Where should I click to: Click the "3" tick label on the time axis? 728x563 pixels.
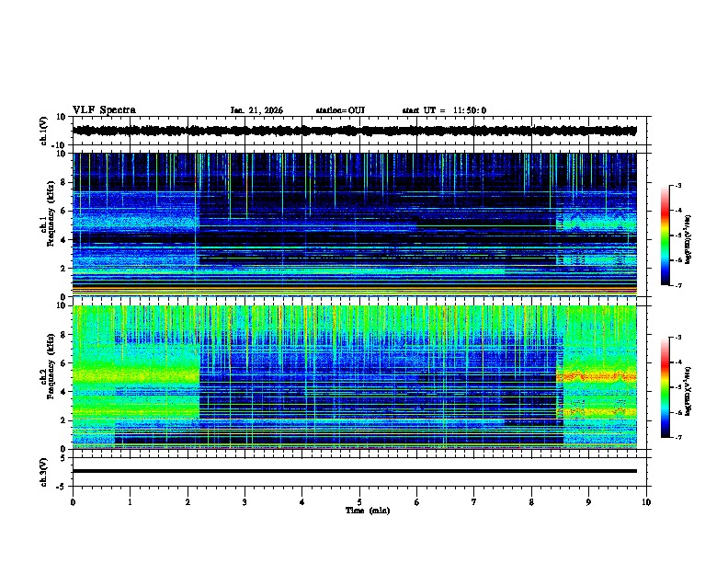[x=245, y=502]
